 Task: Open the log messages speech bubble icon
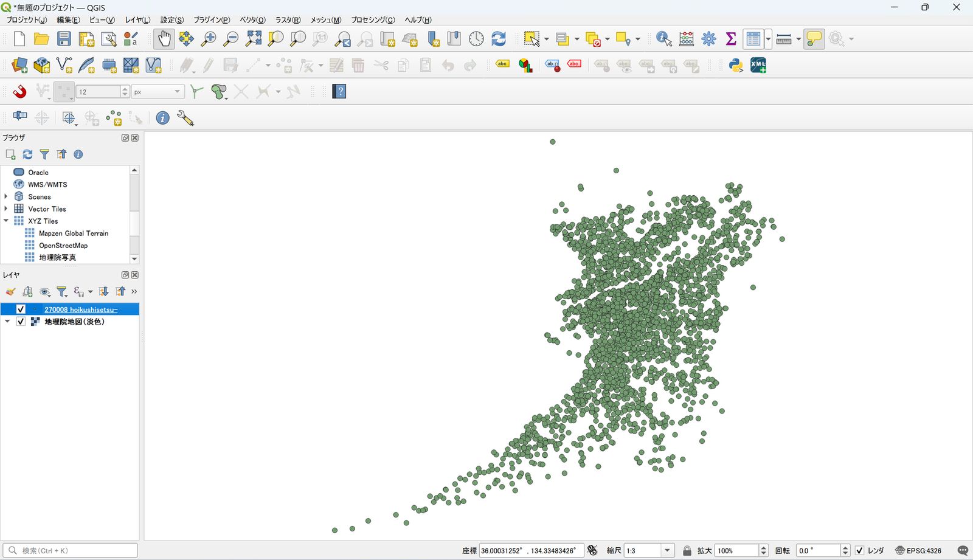tap(963, 550)
